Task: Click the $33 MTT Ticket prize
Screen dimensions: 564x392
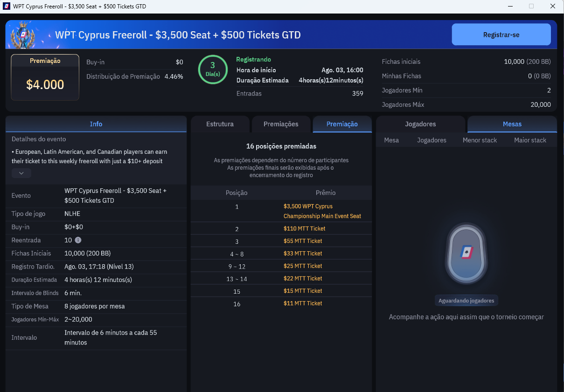Action: coord(303,254)
